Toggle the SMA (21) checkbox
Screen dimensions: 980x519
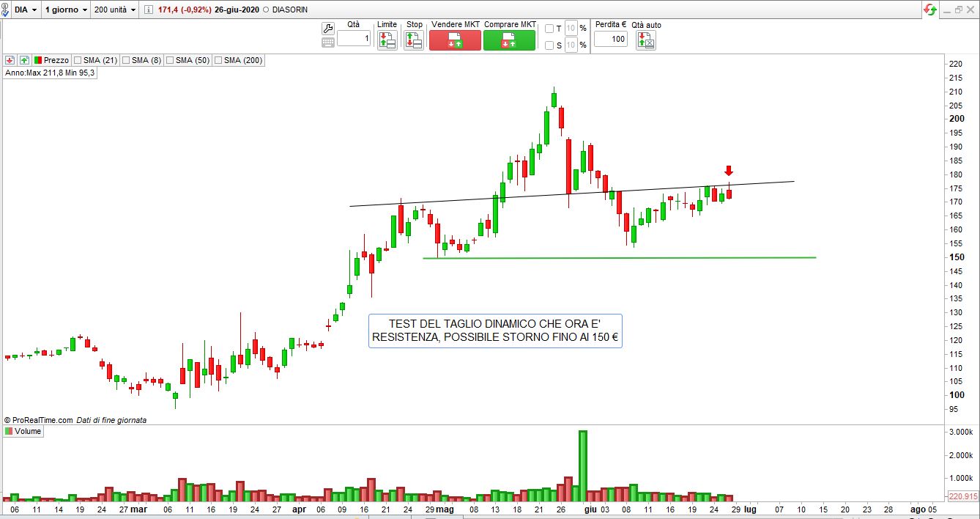tap(78, 60)
